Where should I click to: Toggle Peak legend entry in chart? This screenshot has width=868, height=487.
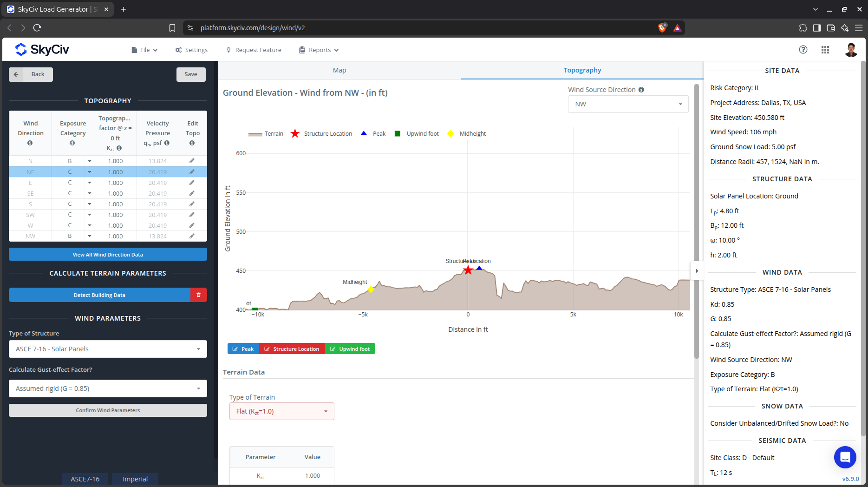click(373, 134)
